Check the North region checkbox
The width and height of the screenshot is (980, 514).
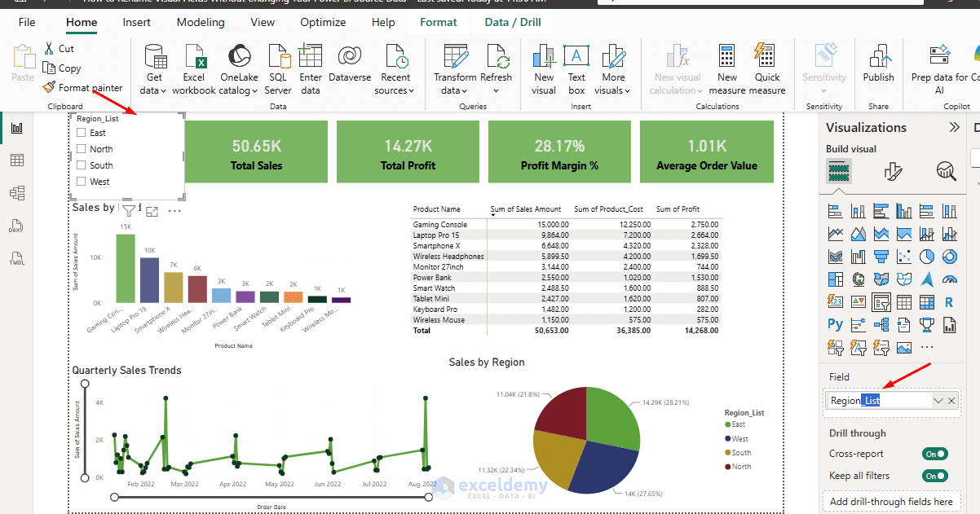tap(82, 149)
